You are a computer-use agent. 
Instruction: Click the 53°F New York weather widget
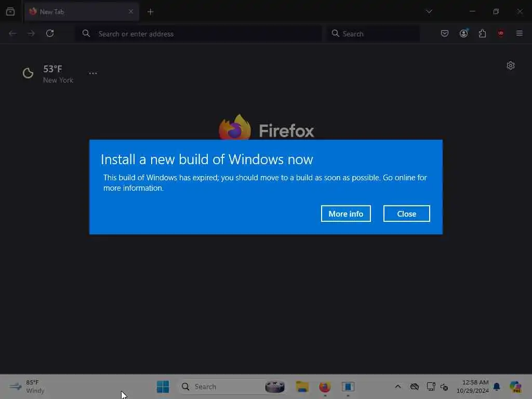click(x=48, y=74)
